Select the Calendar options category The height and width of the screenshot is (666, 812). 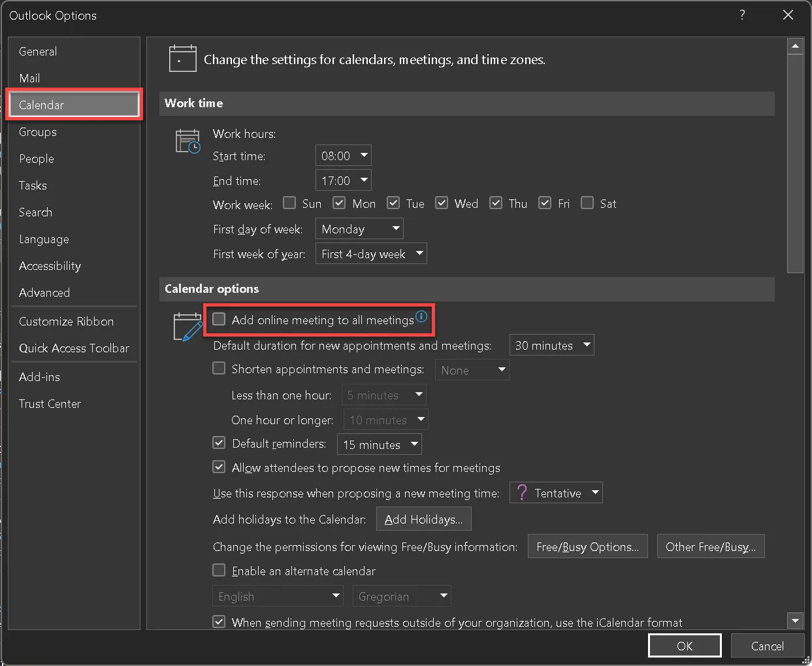point(74,105)
